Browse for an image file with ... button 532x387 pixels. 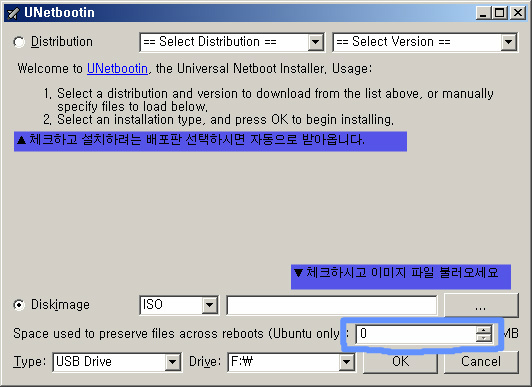tap(481, 306)
